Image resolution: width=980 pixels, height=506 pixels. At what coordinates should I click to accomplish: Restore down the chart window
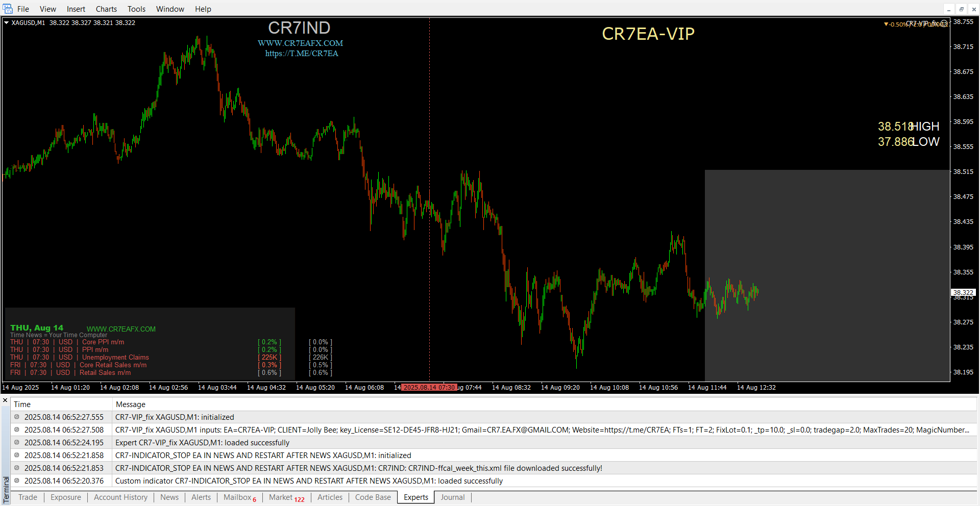point(961,9)
